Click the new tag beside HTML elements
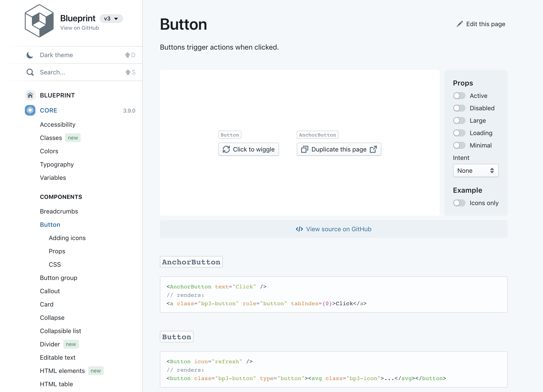 [95, 371]
